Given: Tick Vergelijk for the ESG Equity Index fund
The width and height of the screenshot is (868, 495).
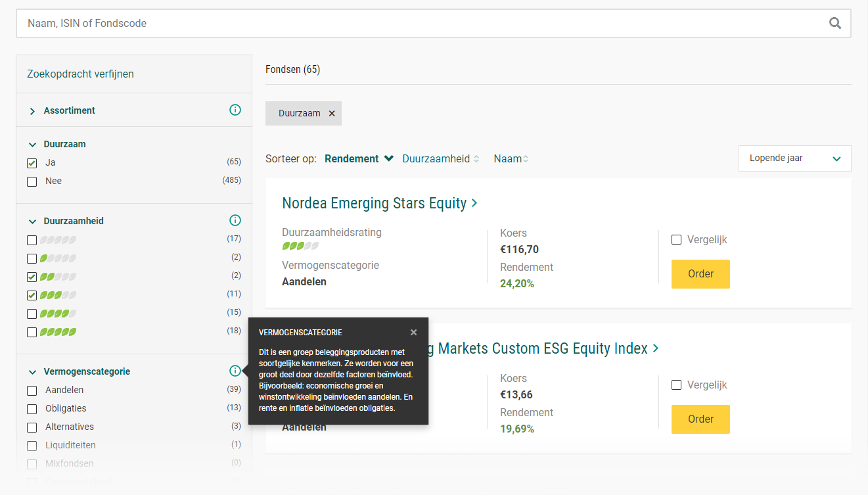Looking at the screenshot, I should [x=676, y=385].
